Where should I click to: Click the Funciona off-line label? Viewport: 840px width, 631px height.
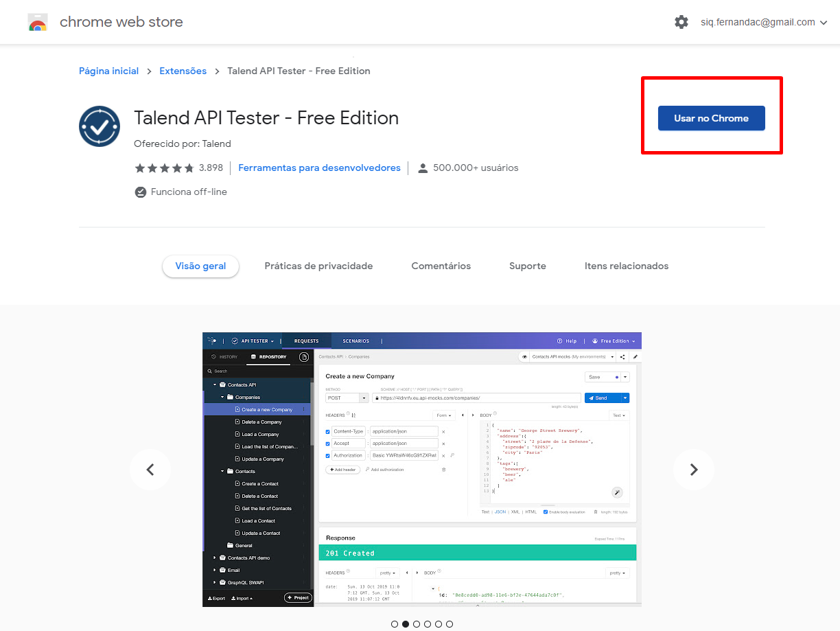189,192
